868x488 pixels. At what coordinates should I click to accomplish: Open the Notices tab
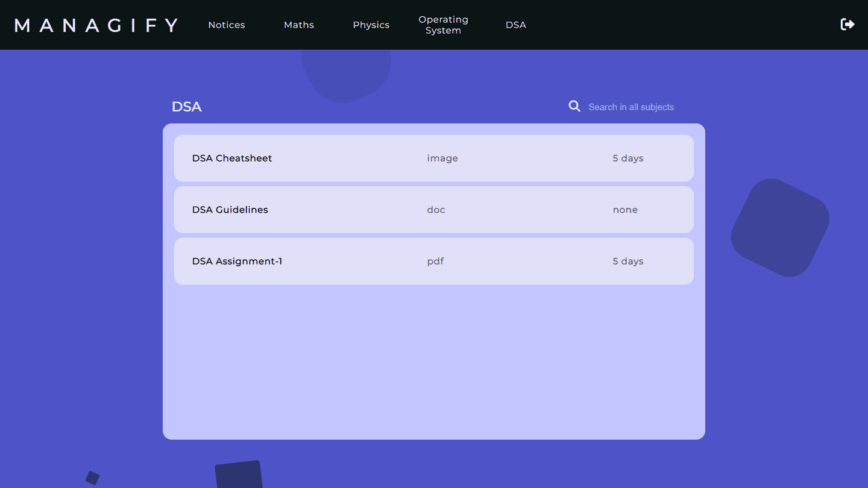(x=227, y=25)
